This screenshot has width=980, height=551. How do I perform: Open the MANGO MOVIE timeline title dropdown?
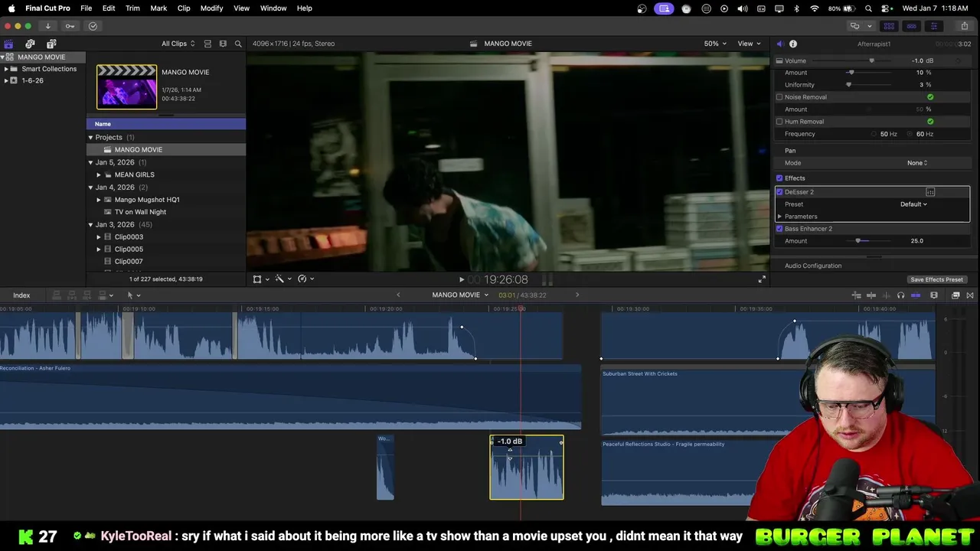coord(460,295)
